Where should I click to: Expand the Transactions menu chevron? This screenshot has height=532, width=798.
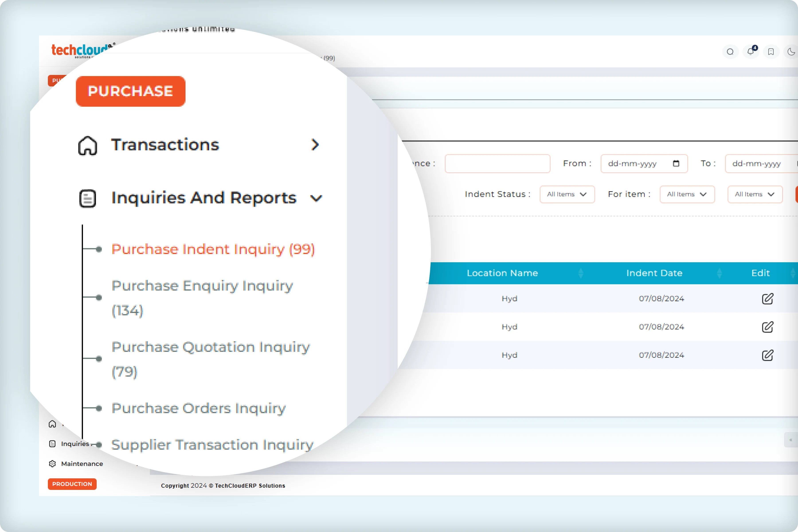[x=315, y=145]
